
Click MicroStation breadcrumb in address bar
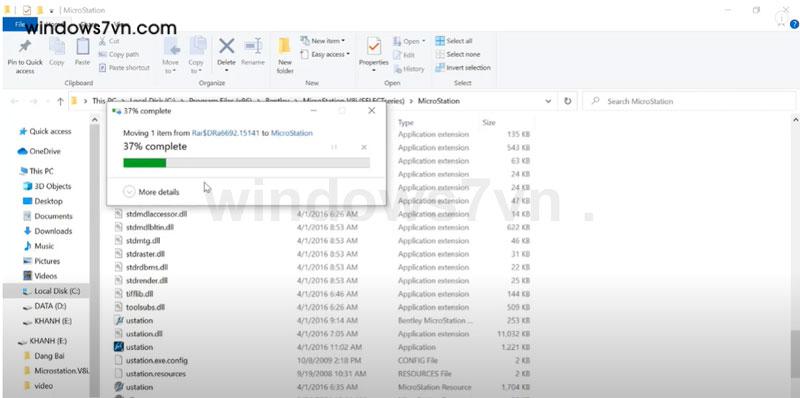coord(438,101)
